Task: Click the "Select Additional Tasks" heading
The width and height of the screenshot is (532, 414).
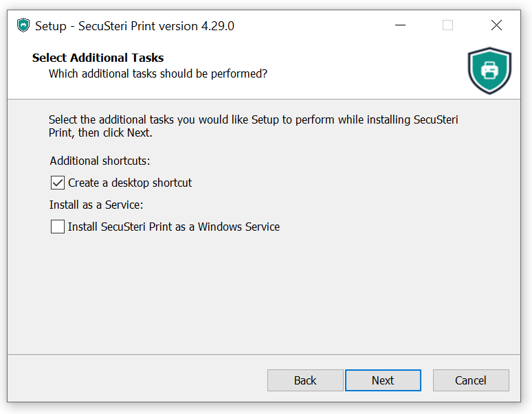Action: click(98, 58)
